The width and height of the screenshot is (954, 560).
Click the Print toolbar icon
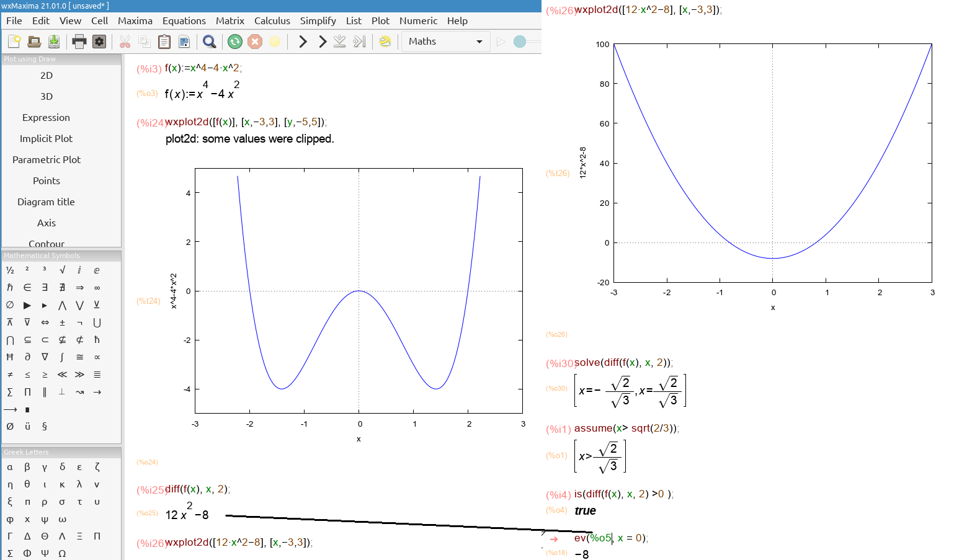[x=79, y=42]
